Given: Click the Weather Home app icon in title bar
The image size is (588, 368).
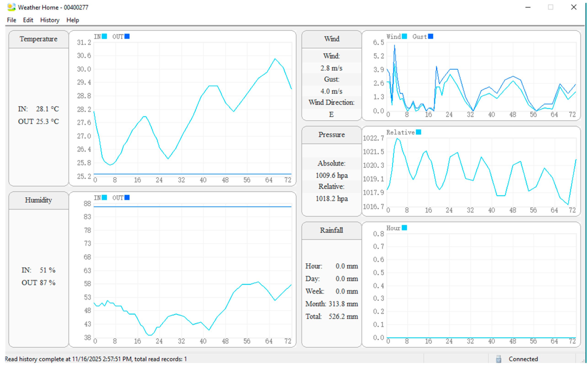Looking at the screenshot, I should point(11,7).
